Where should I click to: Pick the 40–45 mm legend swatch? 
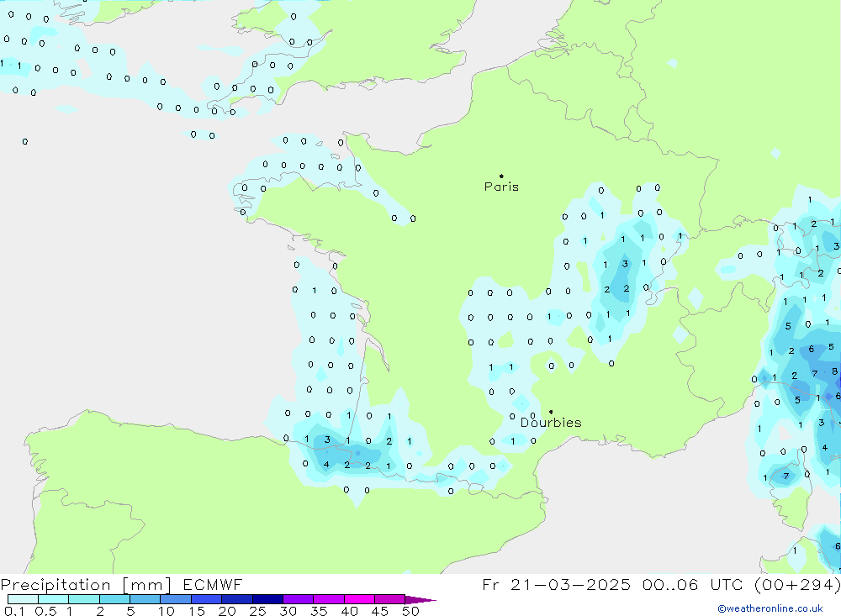tap(359, 599)
